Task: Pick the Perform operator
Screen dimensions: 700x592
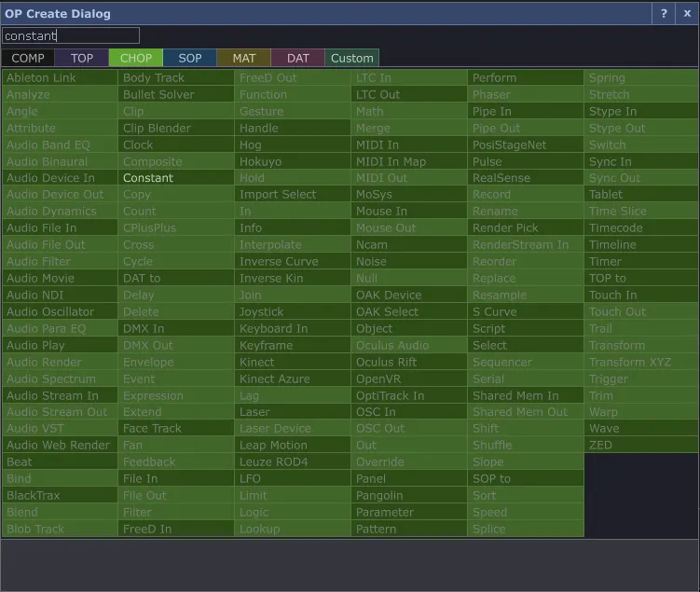Action: (526, 77)
